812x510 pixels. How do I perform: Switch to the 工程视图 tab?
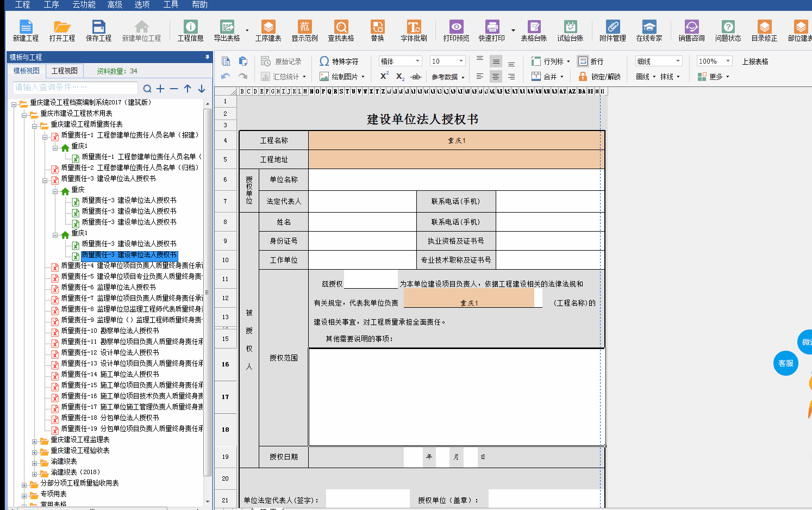pos(64,71)
